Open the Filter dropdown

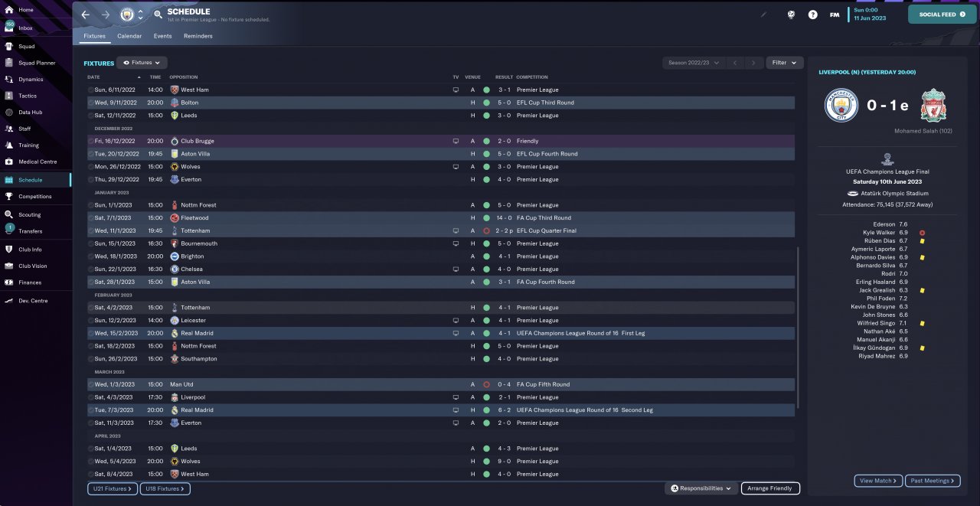click(784, 63)
